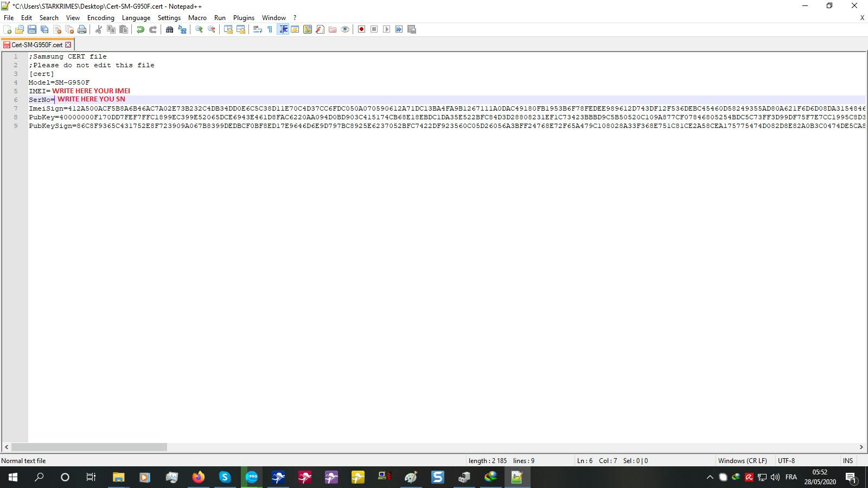This screenshot has height=488, width=868.
Task: Zoom in using the magnifier plus icon
Action: tap(199, 29)
